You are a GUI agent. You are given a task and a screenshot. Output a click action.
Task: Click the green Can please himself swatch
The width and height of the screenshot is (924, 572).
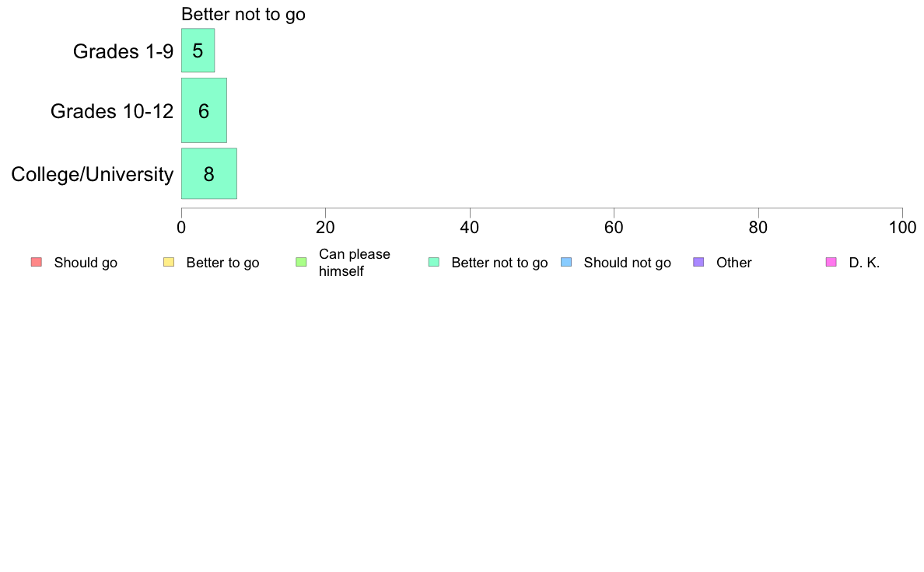pyautogui.click(x=301, y=262)
